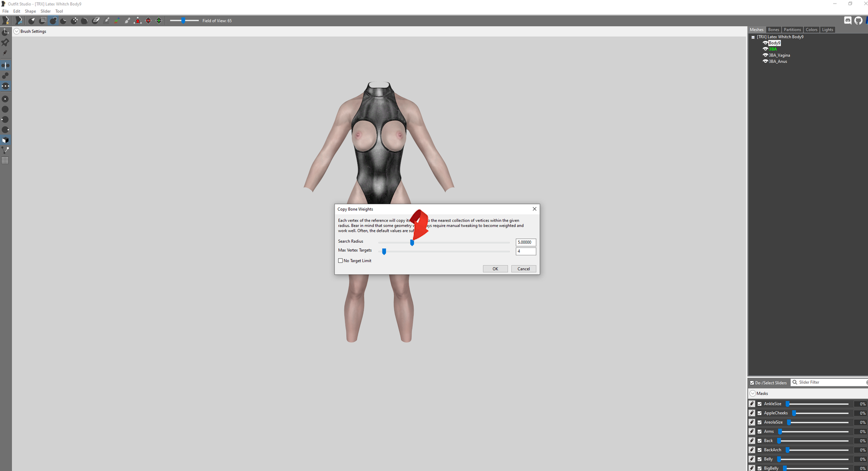Select the Mask brush tool
868x471 pixels.
pyautogui.click(x=42, y=20)
